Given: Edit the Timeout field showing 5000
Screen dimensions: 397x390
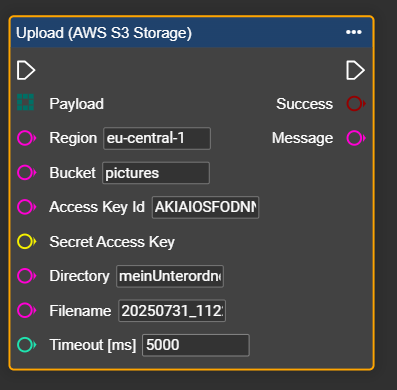Looking at the screenshot, I should pos(196,345).
